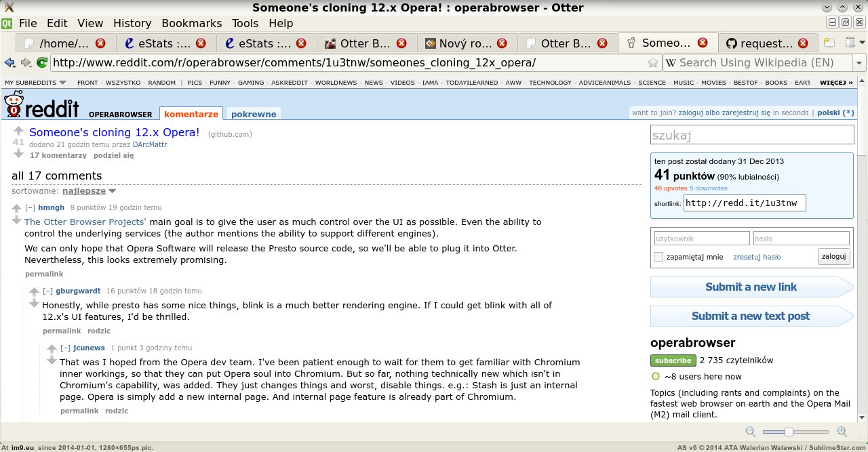Open a new tab with the new-tab icon
The image size is (868, 452).
point(829,43)
